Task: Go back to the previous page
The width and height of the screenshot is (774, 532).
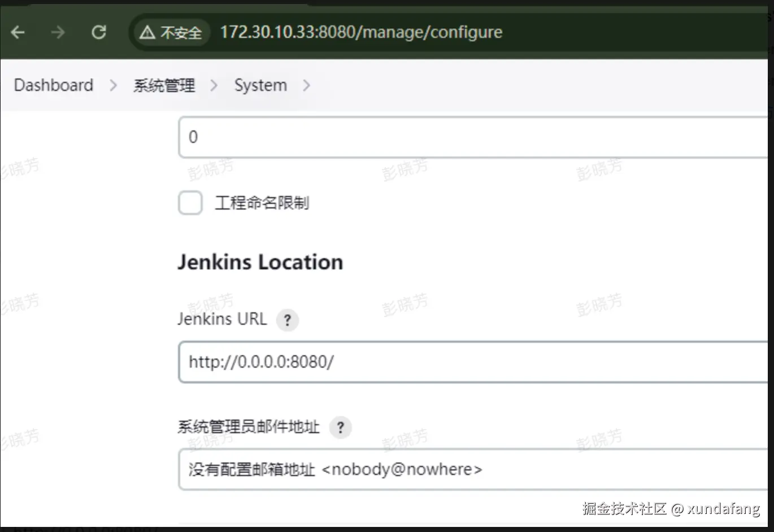Action: coord(18,32)
